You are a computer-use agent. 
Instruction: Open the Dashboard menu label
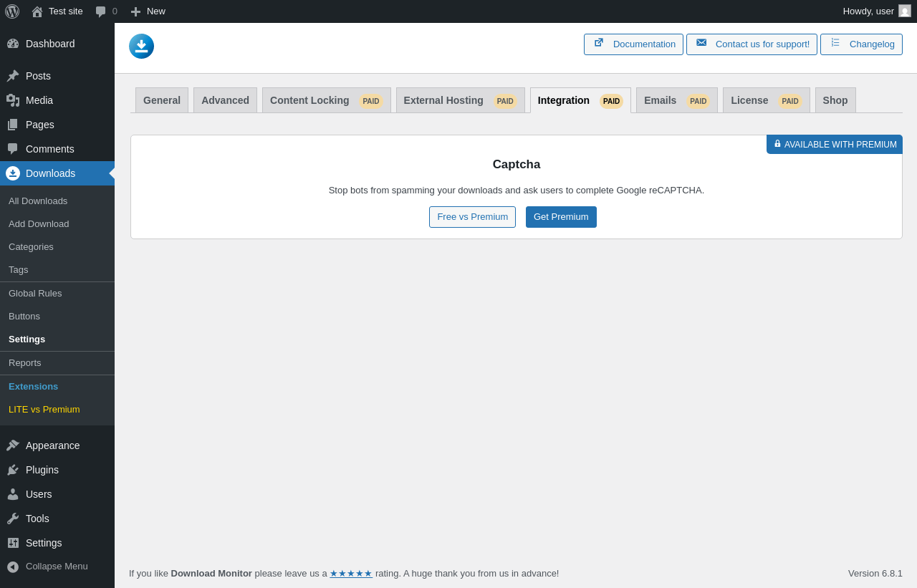[x=50, y=44]
